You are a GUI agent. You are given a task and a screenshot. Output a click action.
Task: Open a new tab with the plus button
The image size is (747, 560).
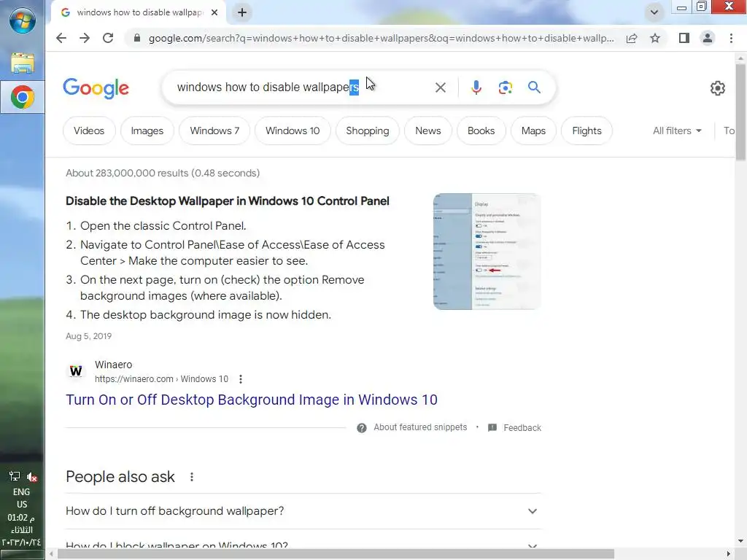242,12
